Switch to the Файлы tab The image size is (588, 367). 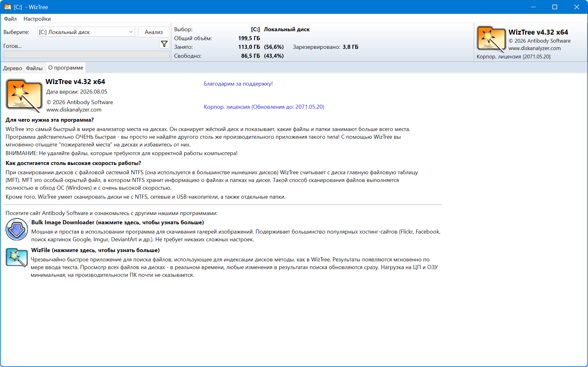[x=34, y=68]
